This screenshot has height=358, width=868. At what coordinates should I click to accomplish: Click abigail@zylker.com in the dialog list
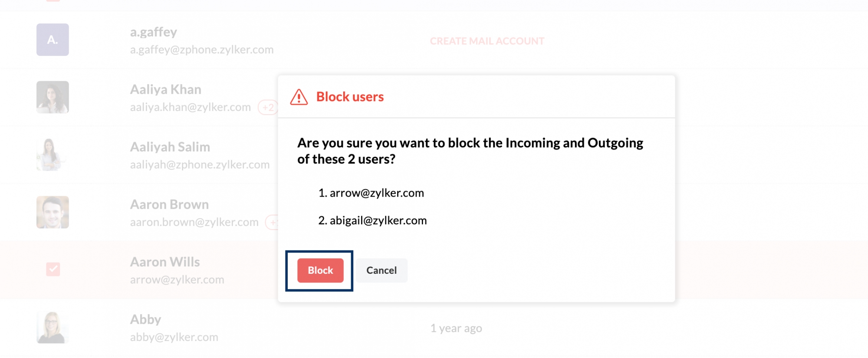click(x=378, y=220)
